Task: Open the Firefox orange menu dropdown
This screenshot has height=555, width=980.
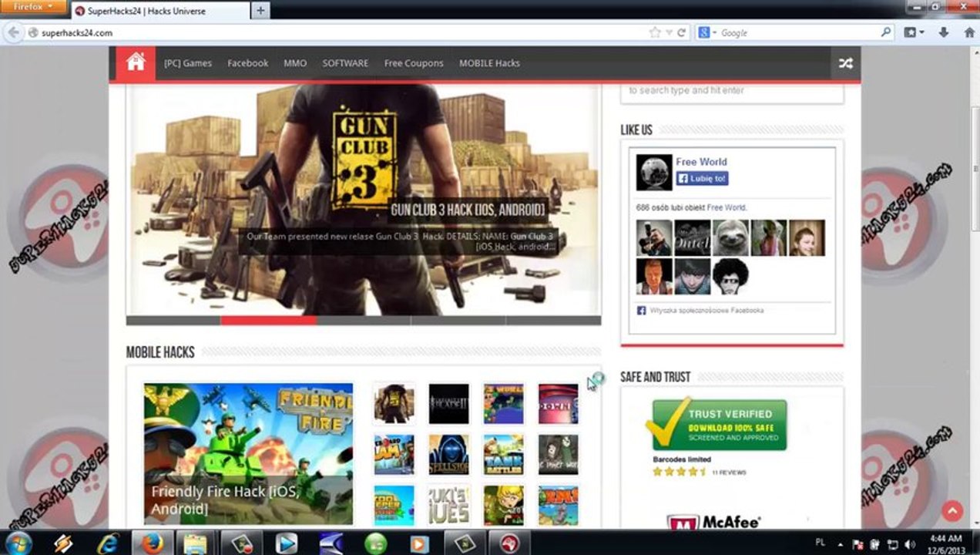Action: [34, 7]
